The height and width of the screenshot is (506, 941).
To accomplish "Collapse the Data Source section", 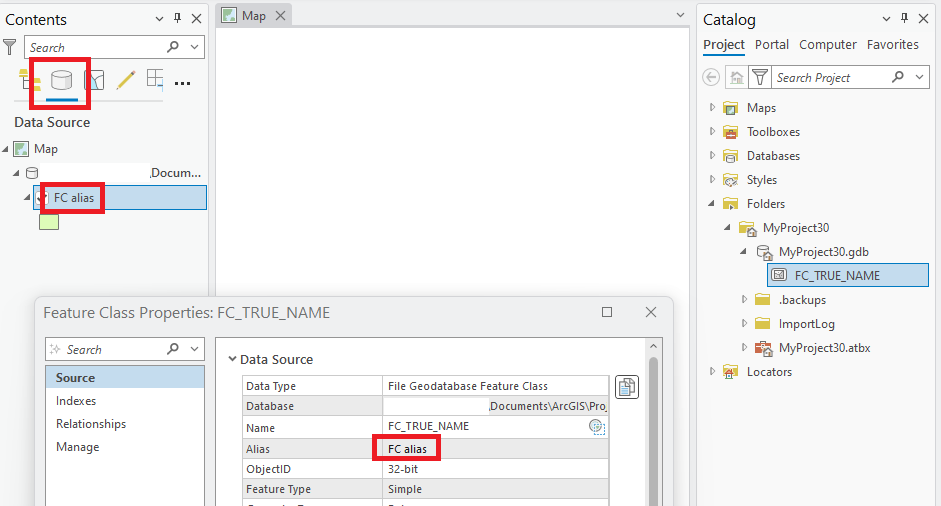I will click(x=232, y=359).
